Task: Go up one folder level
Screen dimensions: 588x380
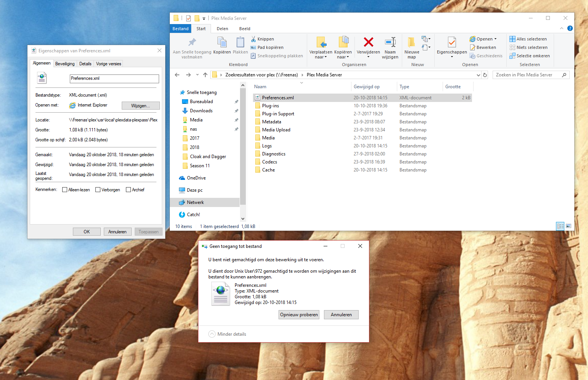Action: point(205,75)
